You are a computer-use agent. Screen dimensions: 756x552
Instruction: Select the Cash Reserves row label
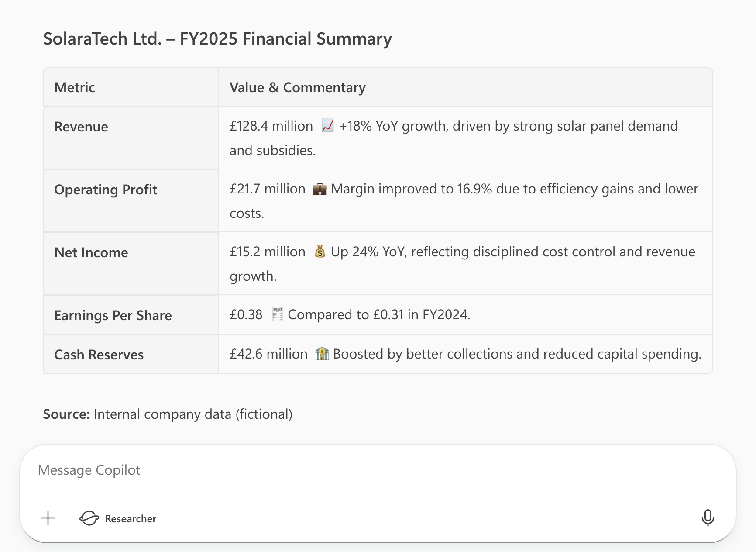tap(99, 355)
